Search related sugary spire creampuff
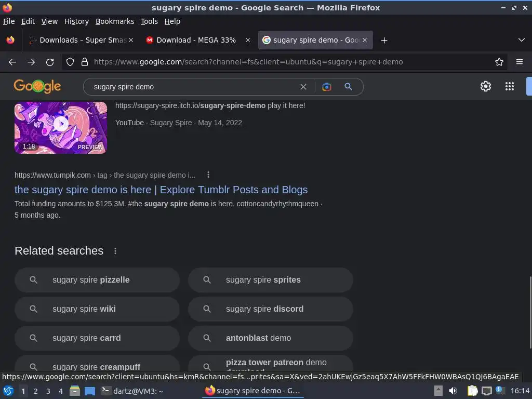 (x=97, y=364)
